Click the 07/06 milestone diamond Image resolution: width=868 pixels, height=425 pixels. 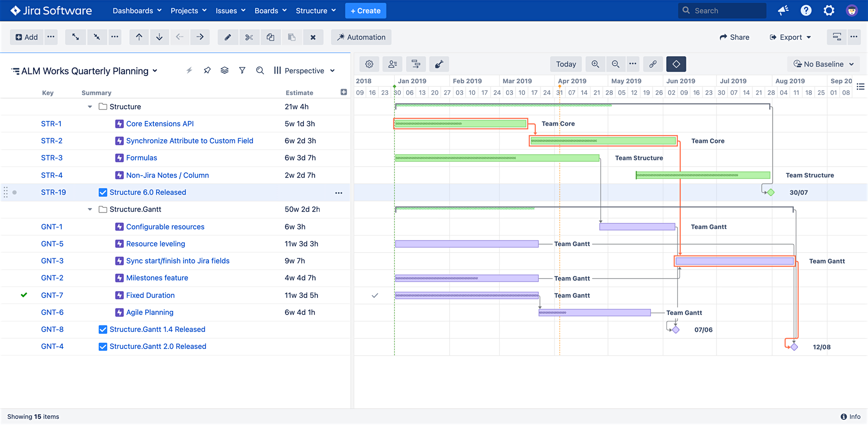(x=676, y=330)
